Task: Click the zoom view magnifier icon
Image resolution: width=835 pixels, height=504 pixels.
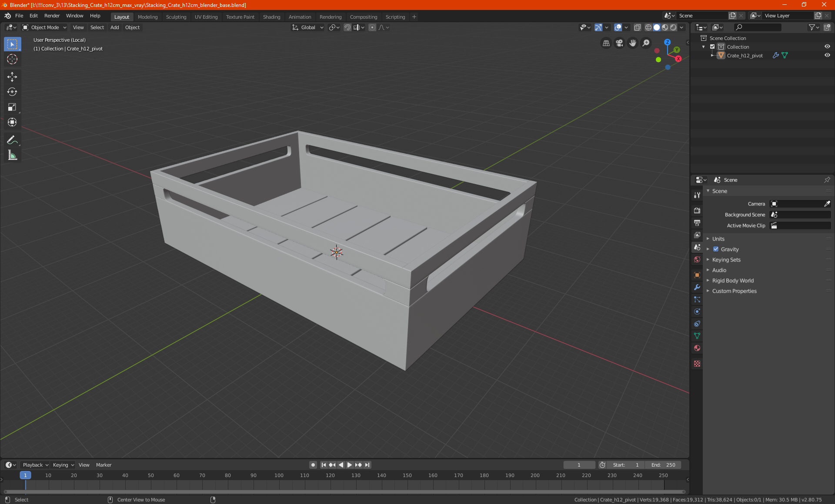Action: pyautogui.click(x=646, y=43)
